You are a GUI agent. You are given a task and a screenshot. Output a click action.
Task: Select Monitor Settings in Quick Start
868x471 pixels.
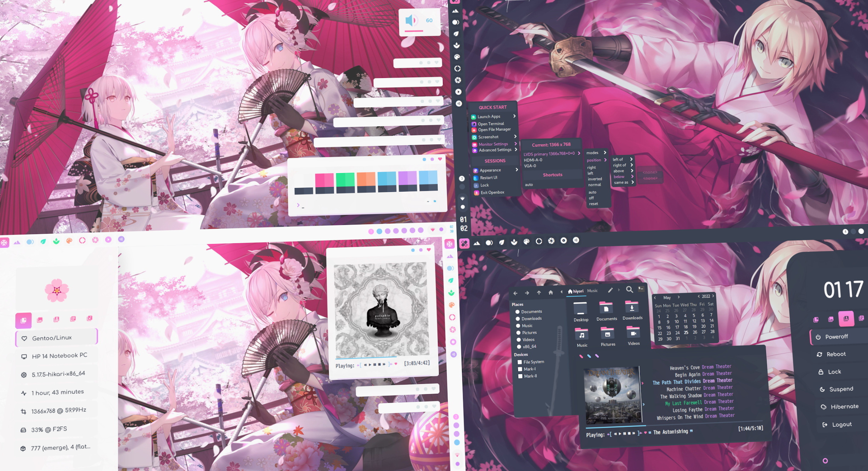pos(493,144)
